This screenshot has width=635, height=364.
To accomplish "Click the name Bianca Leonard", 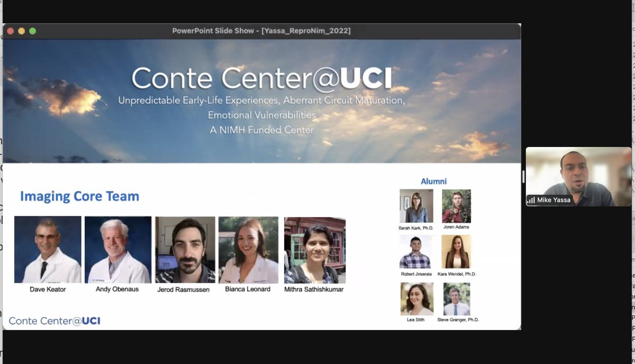I will 248,289.
